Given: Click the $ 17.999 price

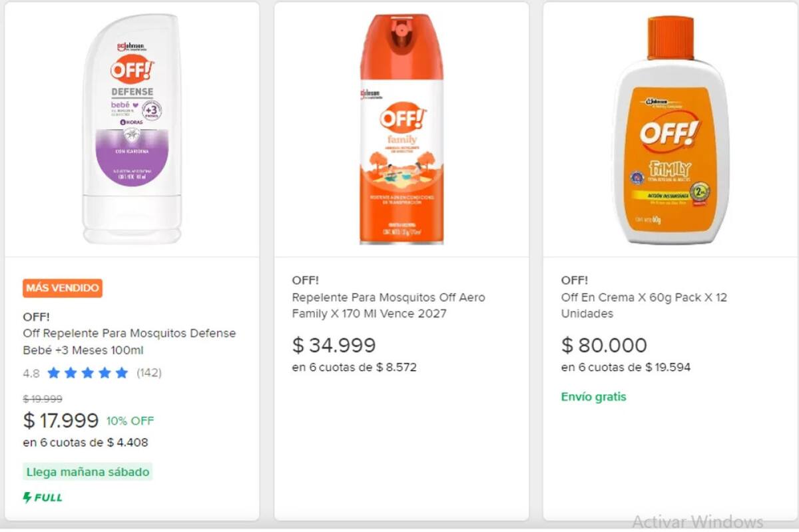Looking at the screenshot, I should point(61,421).
